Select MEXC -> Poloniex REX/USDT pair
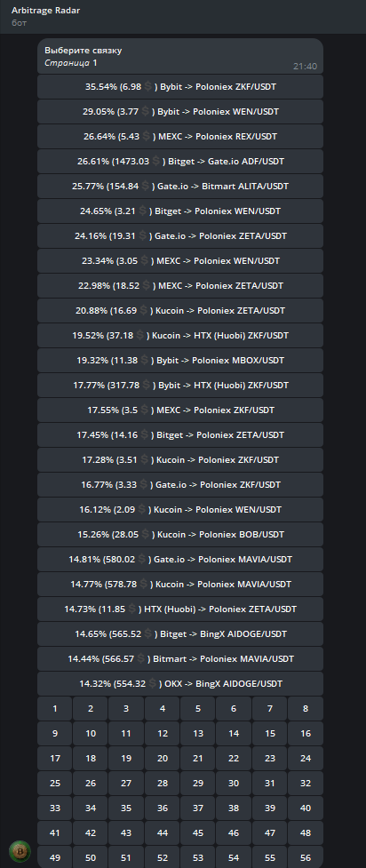The height and width of the screenshot is (868, 366). pos(180,137)
